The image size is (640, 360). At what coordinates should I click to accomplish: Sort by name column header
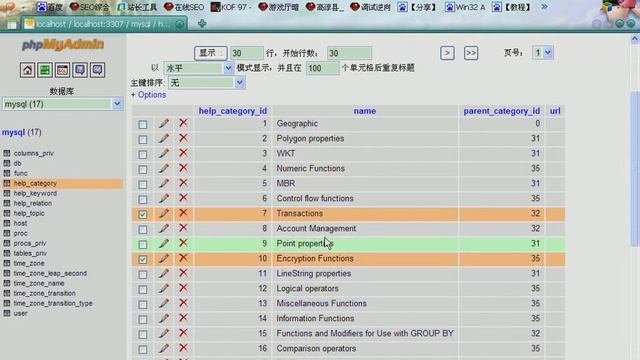pos(364,111)
